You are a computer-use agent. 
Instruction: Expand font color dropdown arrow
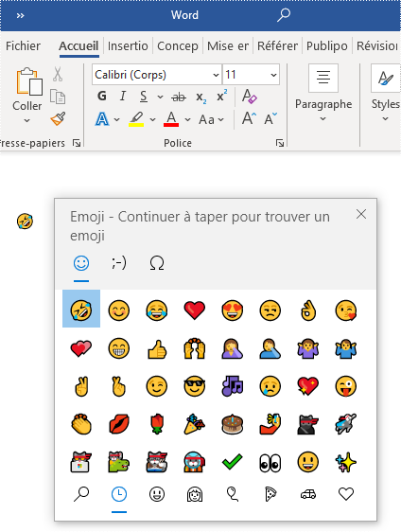(x=188, y=120)
